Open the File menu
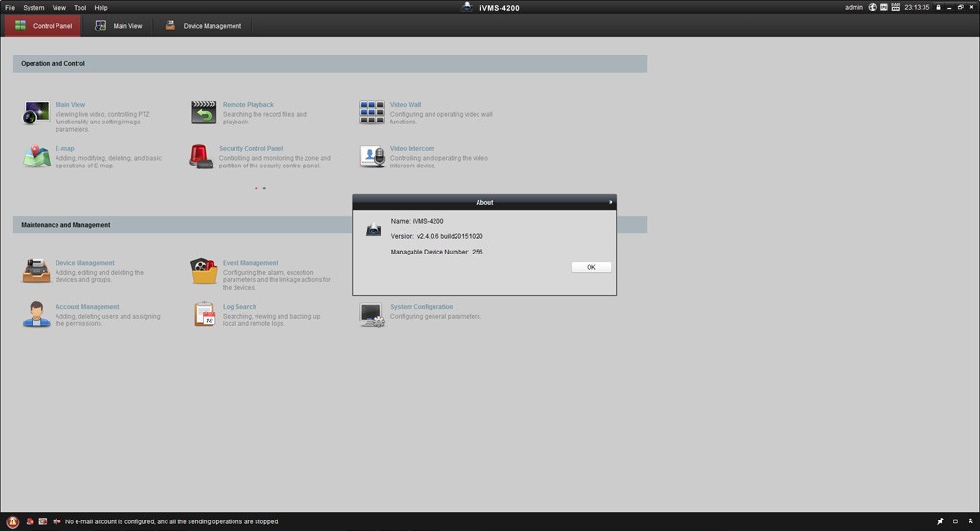The height and width of the screenshot is (531, 980). click(10, 8)
